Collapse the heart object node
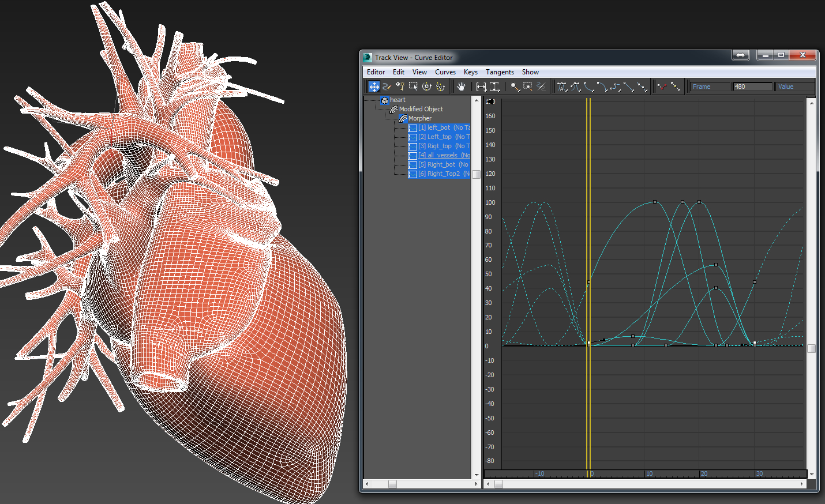 384,100
